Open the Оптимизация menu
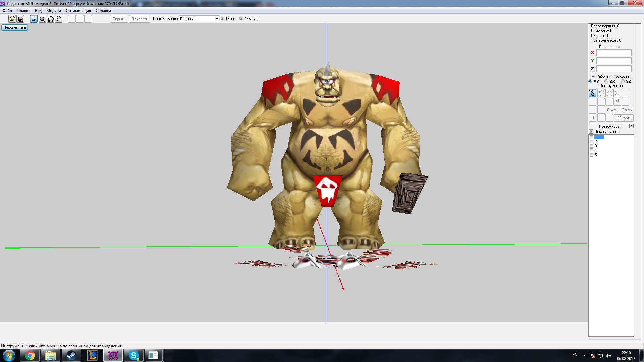 point(78,11)
